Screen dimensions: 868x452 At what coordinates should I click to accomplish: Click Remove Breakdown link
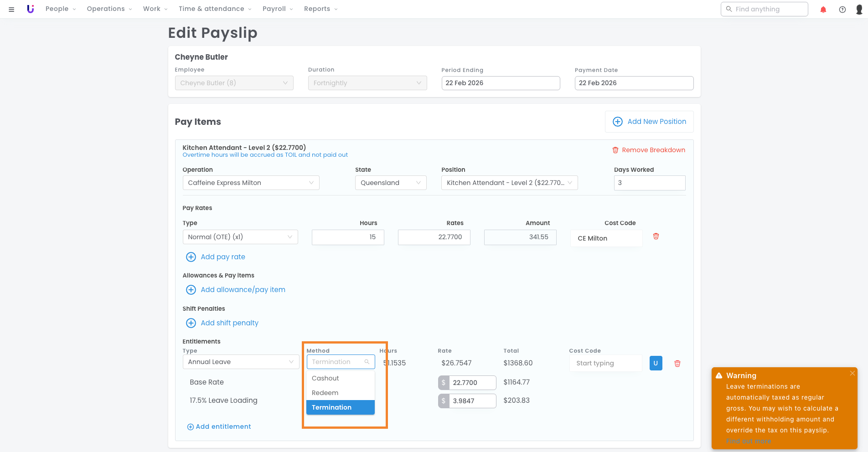tap(649, 150)
